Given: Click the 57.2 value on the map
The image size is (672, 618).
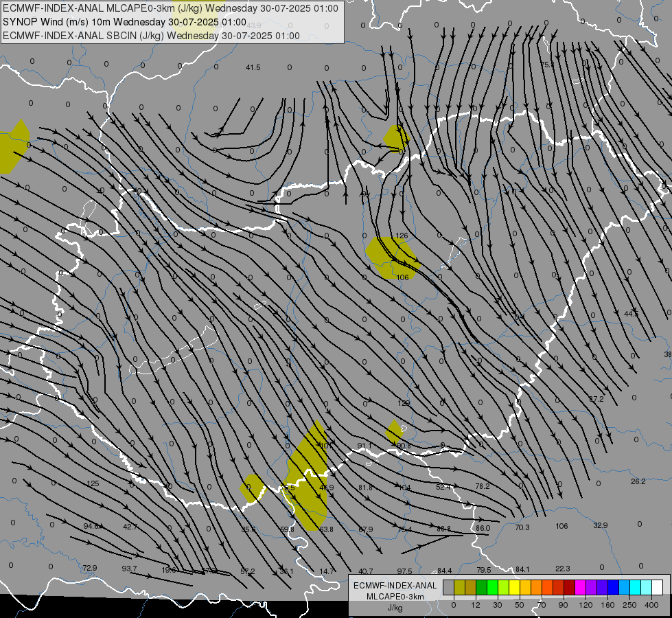Looking at the screenshot, I should click(x=248, y=571).
